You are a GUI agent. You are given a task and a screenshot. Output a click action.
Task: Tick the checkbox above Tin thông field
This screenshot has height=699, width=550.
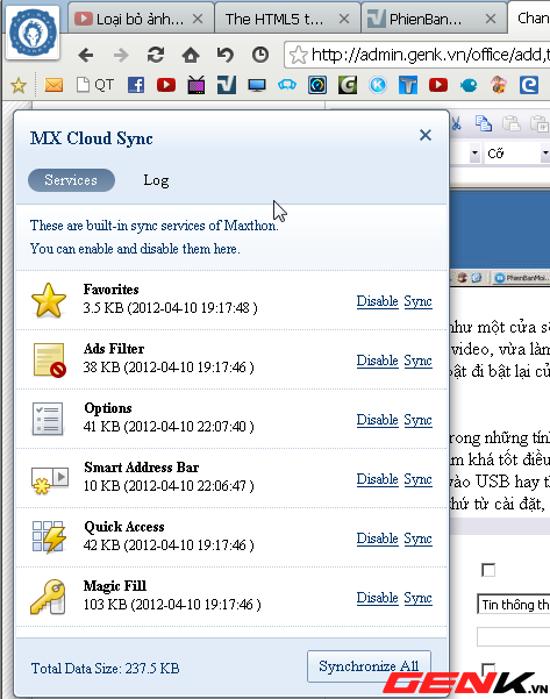pyautogui.click(x=488, y=570)
